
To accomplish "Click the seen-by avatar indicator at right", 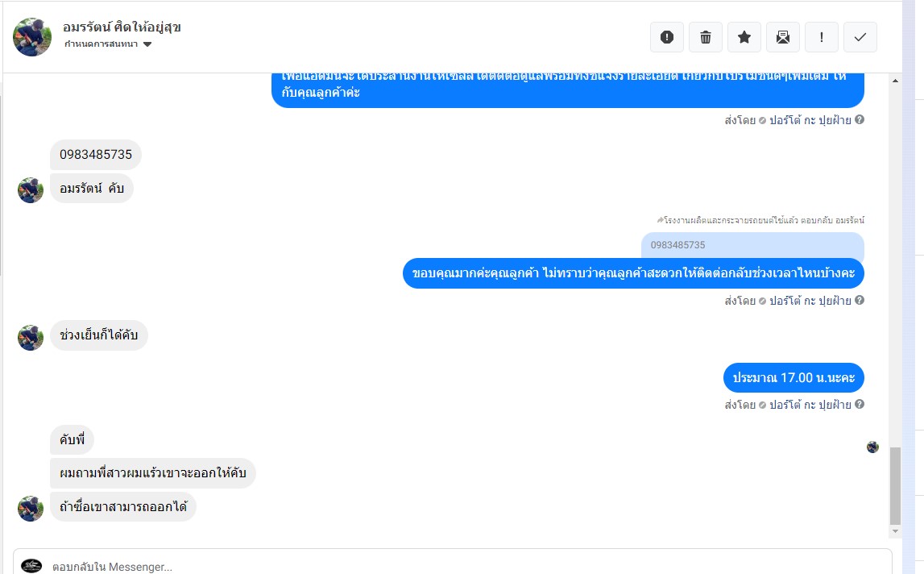I will [x=872, y=447].
